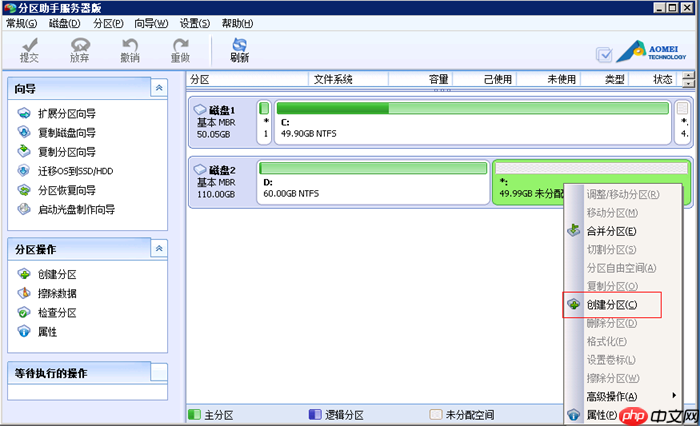Click 检查分区 in partition operations
Viewport: 700px width, 426px height.
[x=57, y=312]
